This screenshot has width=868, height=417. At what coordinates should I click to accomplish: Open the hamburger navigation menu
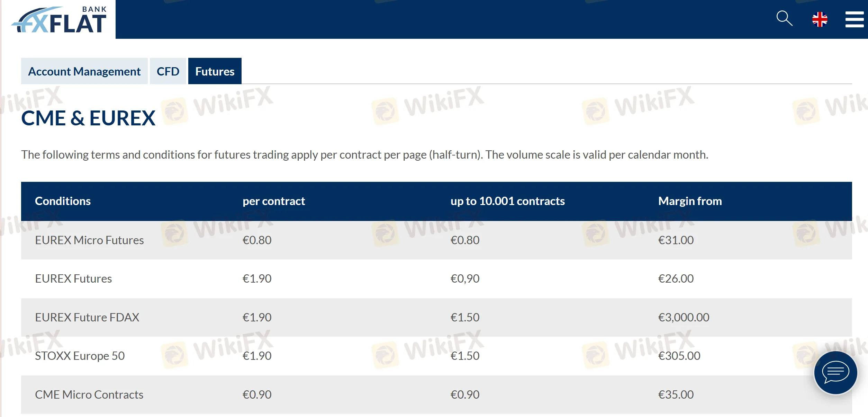coord(854,19)
